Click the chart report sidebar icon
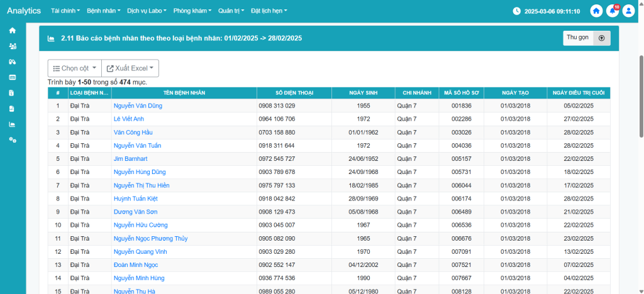 [x=12, y=124]
